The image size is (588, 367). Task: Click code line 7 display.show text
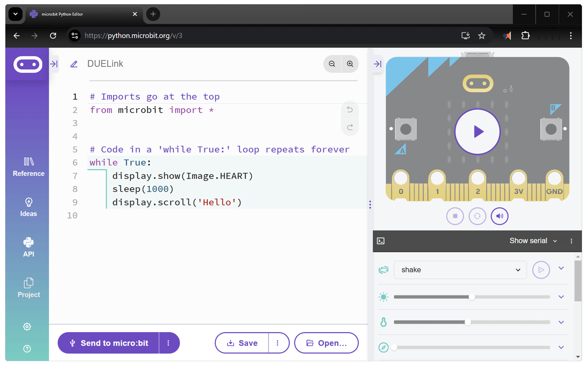(182, 176)
